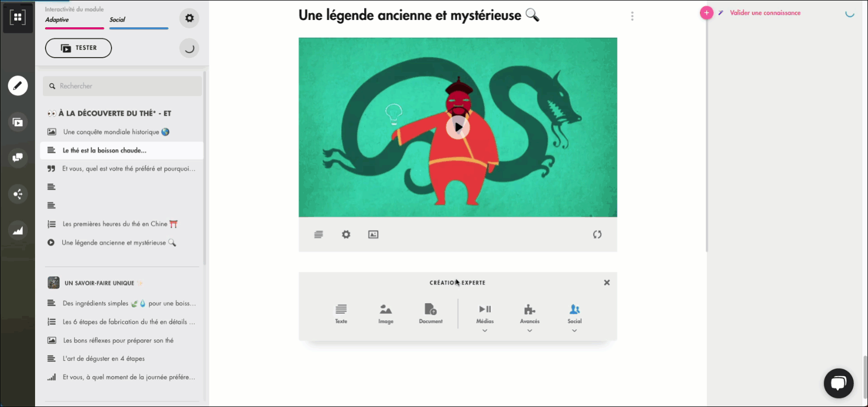Open the analytics chart icon in sidebar
868x407 pixels.
click(x=18, y=230)
